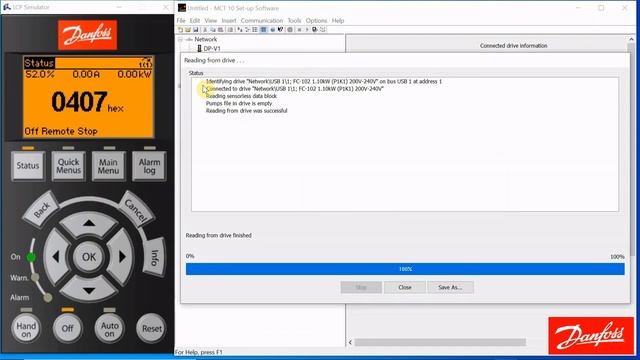640x360 pixels.
Task: Click the 0.00kW reading on LCP display
Action: tap(134, 74)
